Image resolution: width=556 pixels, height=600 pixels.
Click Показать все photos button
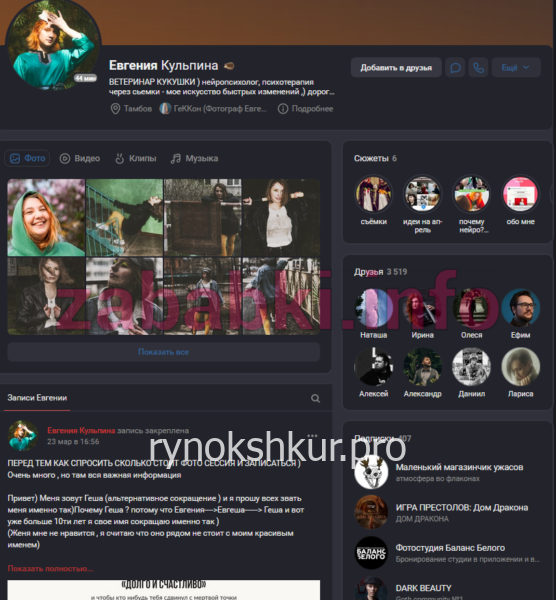click(x=164, y=352)
